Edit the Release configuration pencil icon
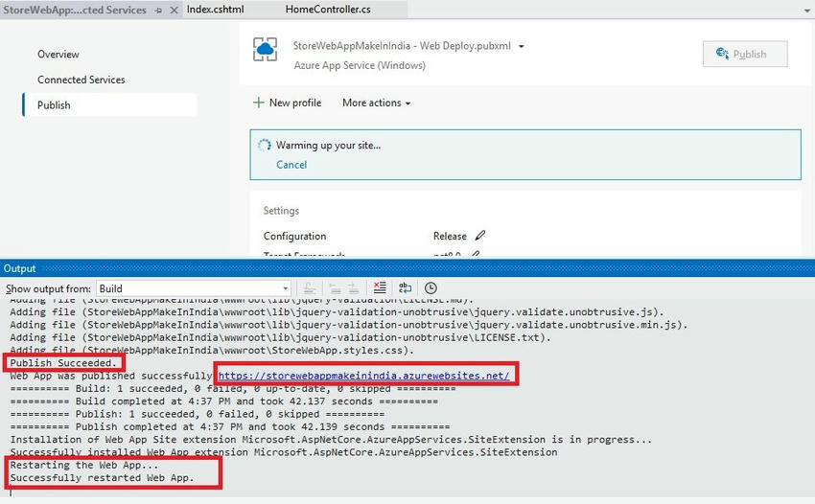 tap(480, 236)
